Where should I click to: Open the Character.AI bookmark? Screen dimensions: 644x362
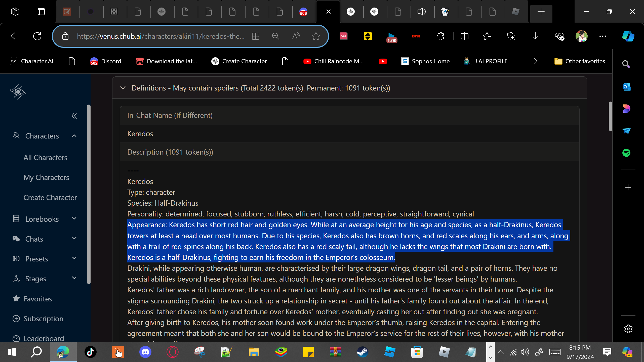32,61
